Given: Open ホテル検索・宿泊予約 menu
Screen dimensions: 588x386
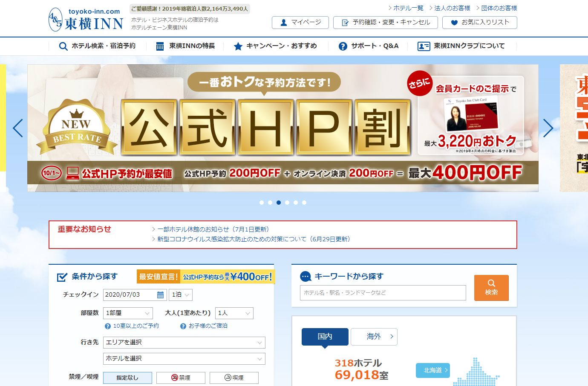Looking at the screenshot, I should [x=97, y=46].
